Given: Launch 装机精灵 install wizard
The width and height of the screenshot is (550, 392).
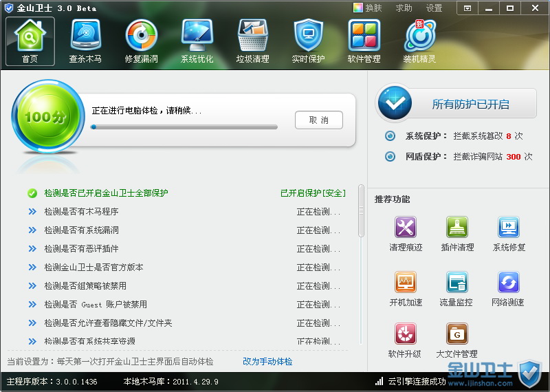Looking at the screenshot, I should point(419,41).
